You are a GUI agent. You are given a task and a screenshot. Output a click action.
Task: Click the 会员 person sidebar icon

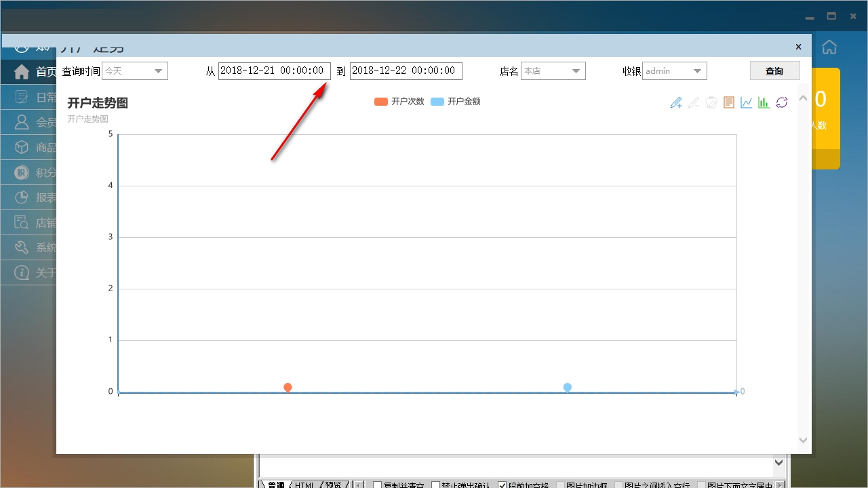pyautogui.click(x=22, y=122)
